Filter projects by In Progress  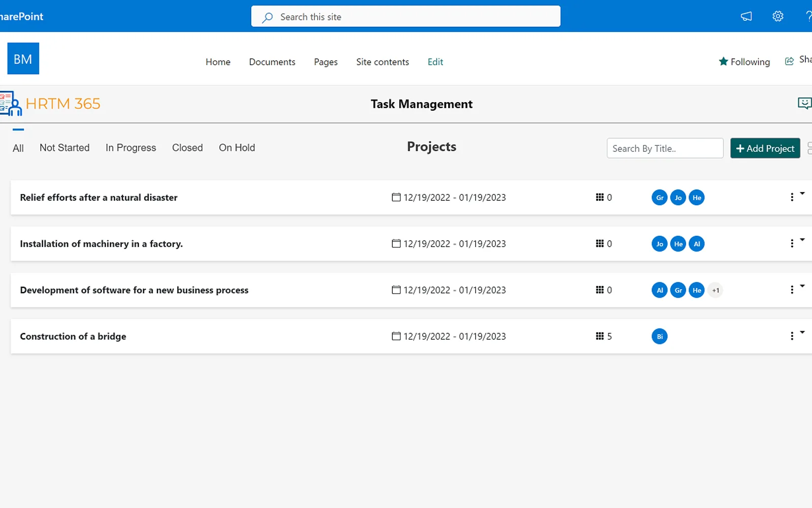pos(131,148)
